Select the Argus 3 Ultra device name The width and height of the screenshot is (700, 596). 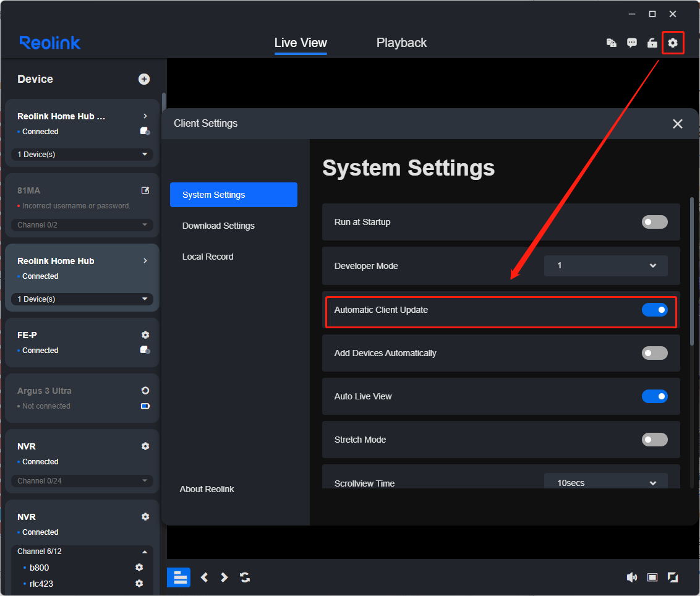pos(44,391)
